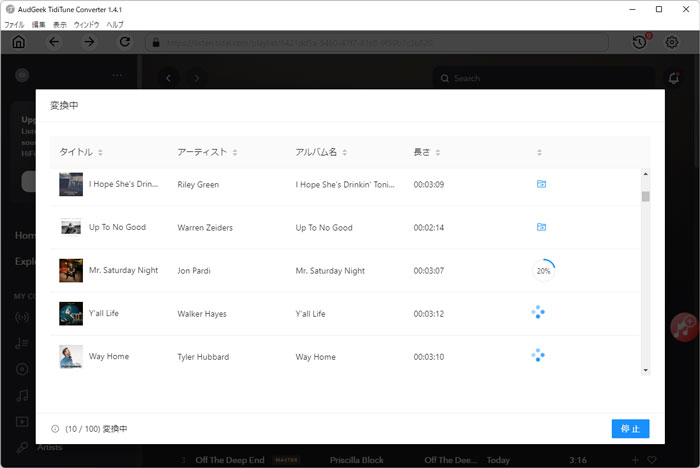
Task: Click duration 00:02:14
Action: coord(429,228)
